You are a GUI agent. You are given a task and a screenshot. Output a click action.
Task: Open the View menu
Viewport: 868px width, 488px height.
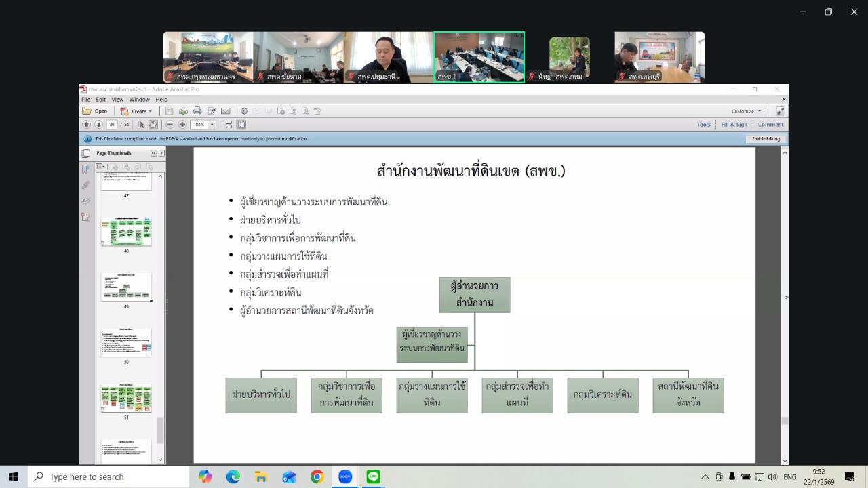[x=117, y=99]
